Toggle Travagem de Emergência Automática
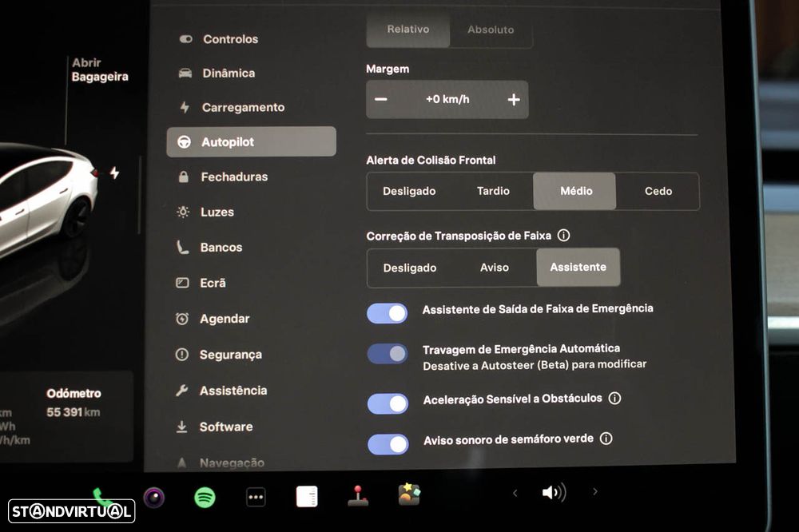 [x=388, y=354]
